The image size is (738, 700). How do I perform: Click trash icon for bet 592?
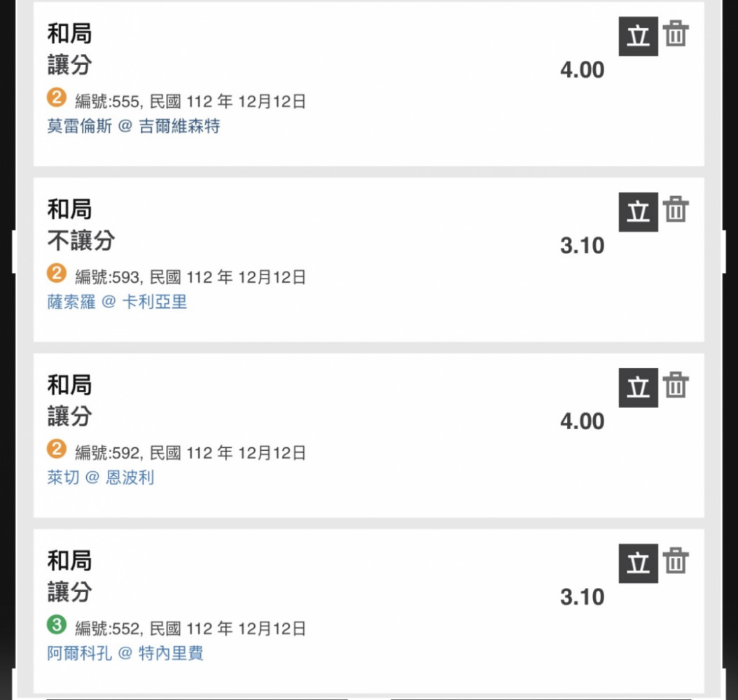(676, 384)
